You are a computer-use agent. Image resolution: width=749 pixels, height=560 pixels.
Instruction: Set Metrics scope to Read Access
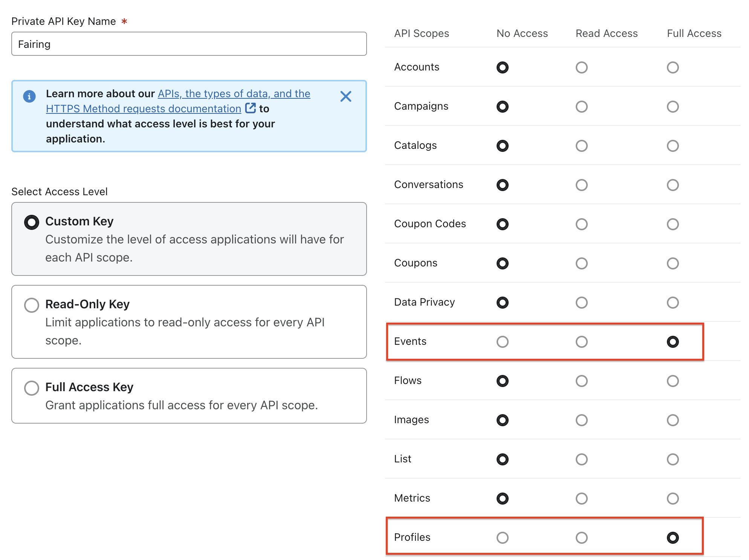[581, 499]
